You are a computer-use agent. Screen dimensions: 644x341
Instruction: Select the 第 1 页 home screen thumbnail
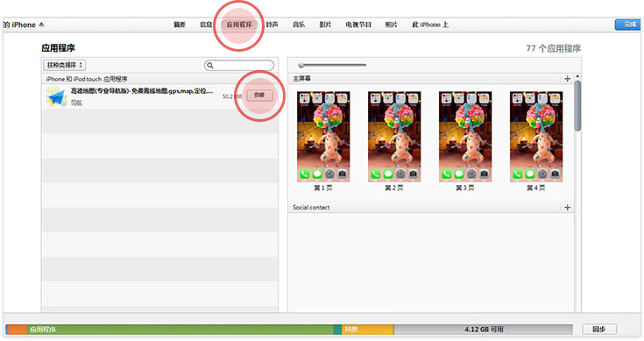(x=323, y=137)
